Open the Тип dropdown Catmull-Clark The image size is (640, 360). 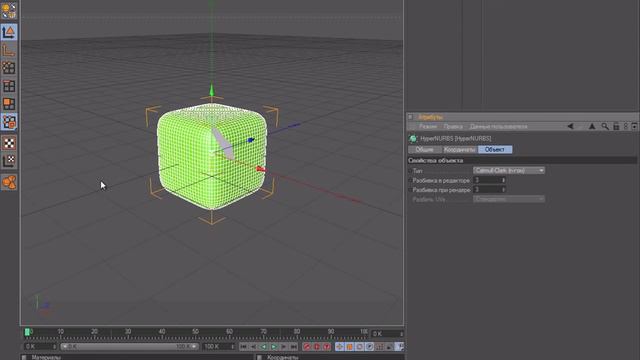pos(509,170)
